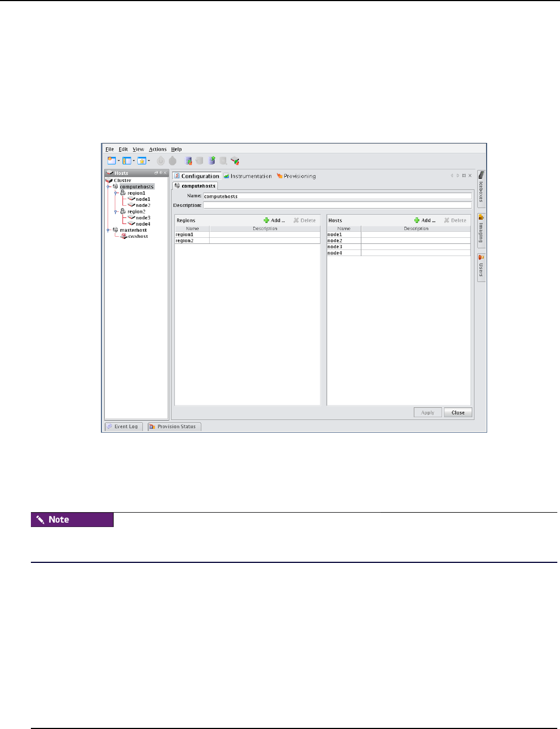Click the maximize editor area icon
This screenshot has width=560, height=729.
pos(464,175)
